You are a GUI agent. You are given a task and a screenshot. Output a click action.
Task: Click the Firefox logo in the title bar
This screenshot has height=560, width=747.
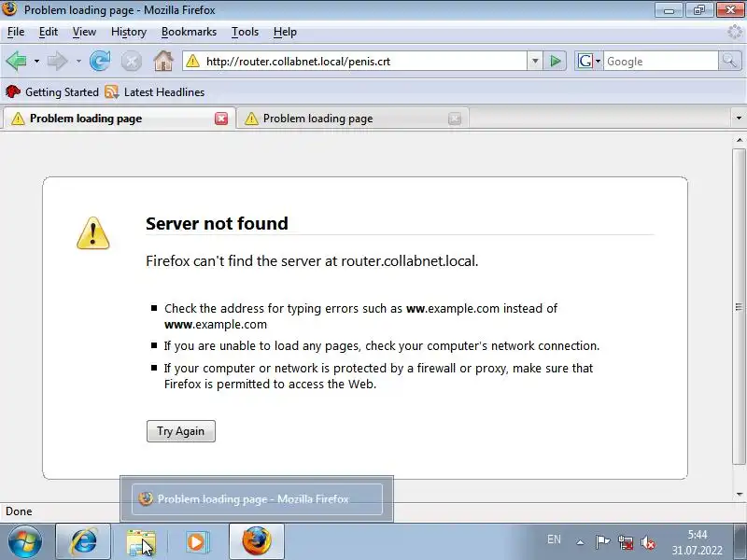pos(9,8)
